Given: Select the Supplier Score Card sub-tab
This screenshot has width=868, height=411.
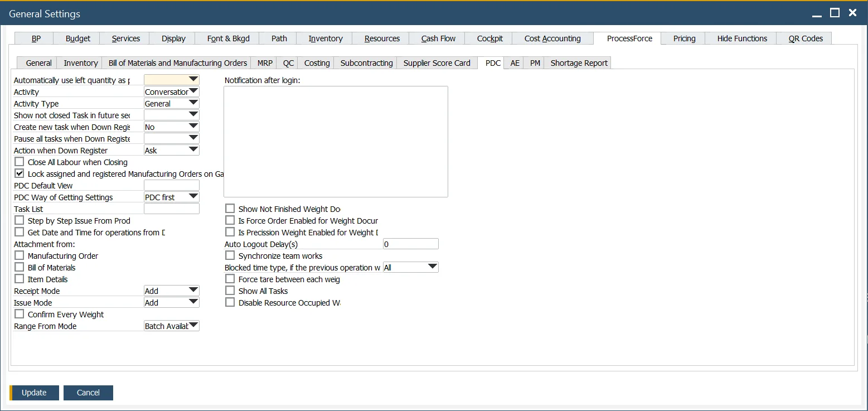Looking at the screenshot, I should [437, 63].
